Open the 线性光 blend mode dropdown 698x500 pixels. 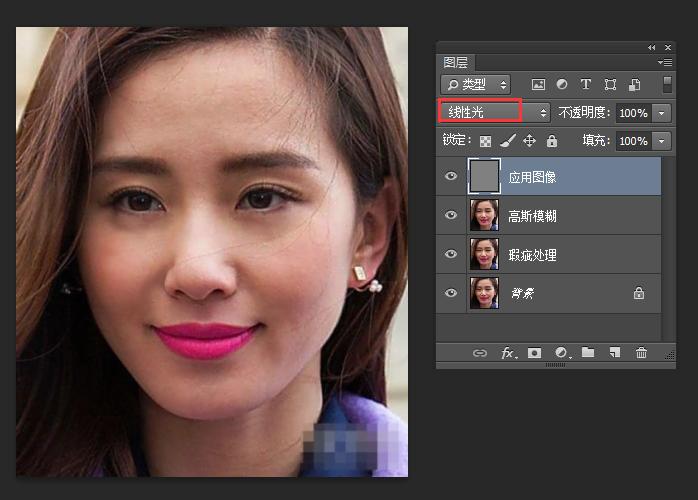(496, 112)
